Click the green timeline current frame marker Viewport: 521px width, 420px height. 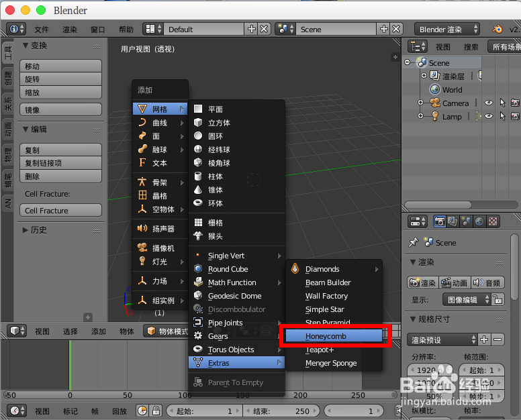70,364
